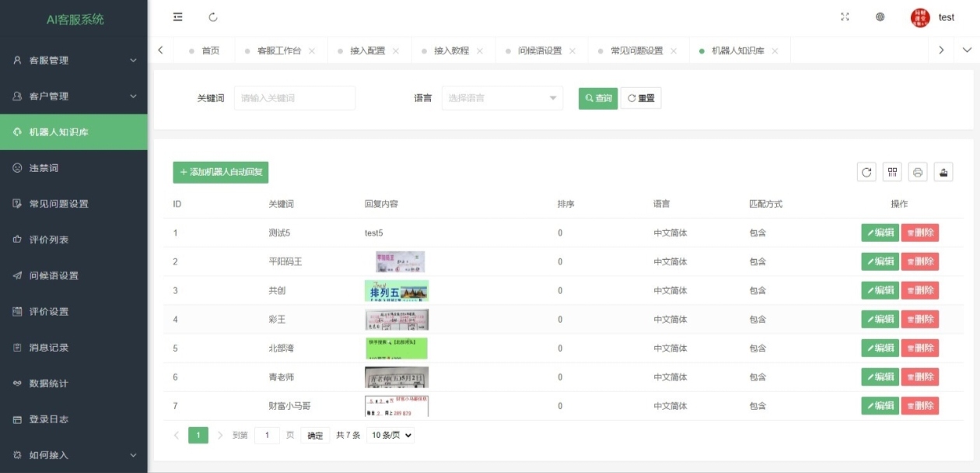Open 数据统计 in the sidebar
The height and width of the screenshot is (473, 980).
tap(74, 384)
